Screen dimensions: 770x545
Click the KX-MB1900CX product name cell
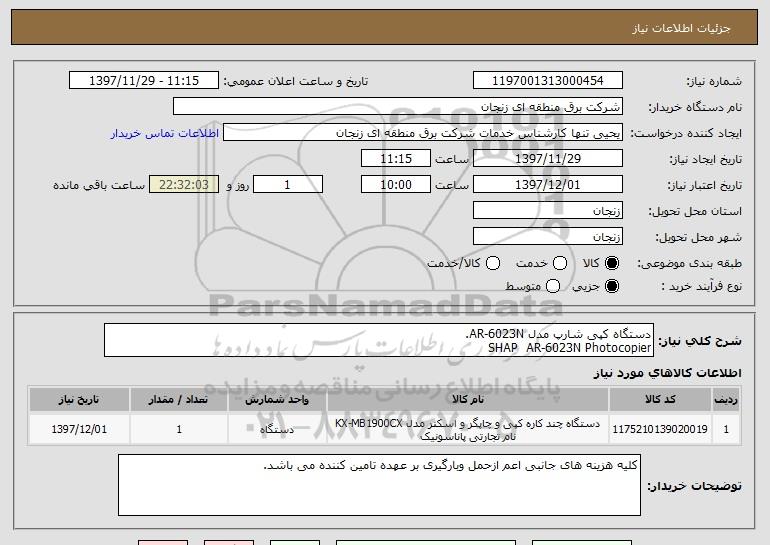[x=468, y=430]
